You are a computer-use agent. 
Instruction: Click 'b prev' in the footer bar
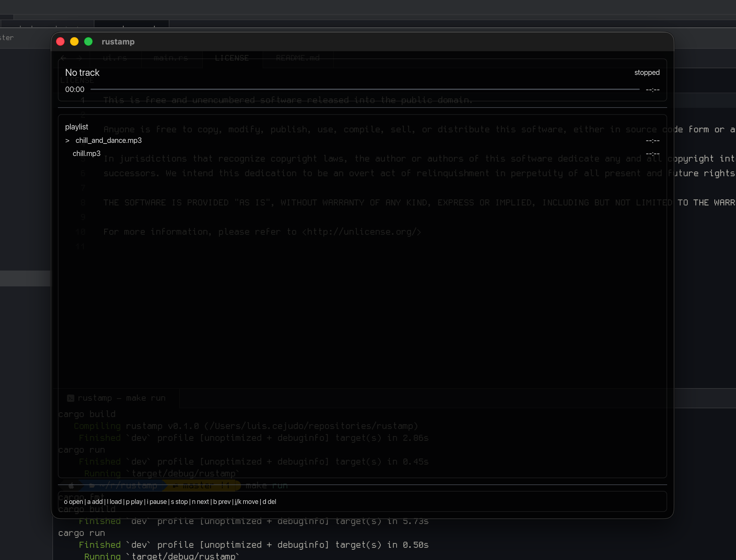pyautogui.click(x=222, y=502)
